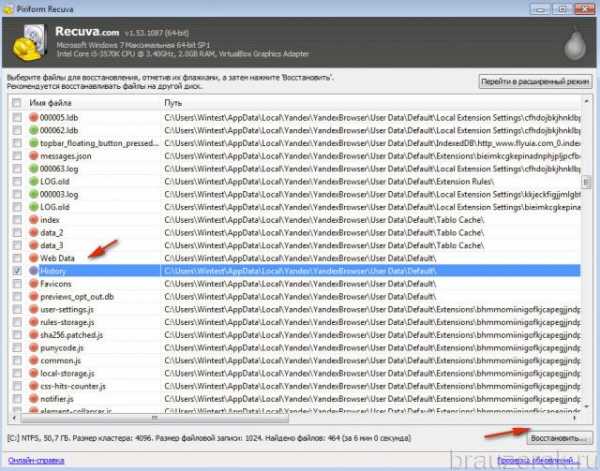Sort by the Путь column header

coord(300,103)
